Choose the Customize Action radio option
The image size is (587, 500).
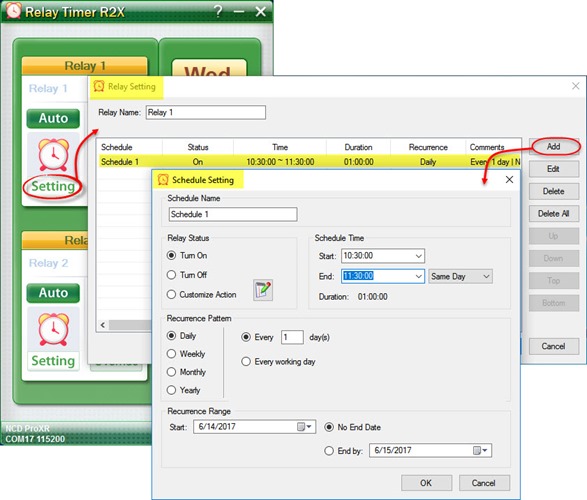coord(171,295)
